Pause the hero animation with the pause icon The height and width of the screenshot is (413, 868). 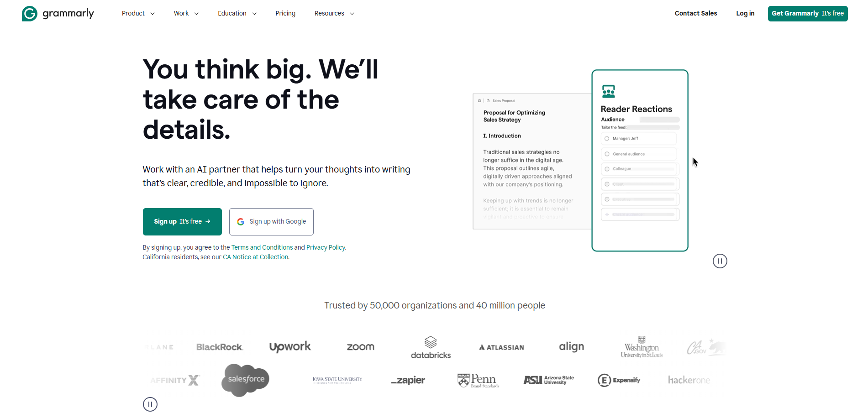[x=720, y=261]
